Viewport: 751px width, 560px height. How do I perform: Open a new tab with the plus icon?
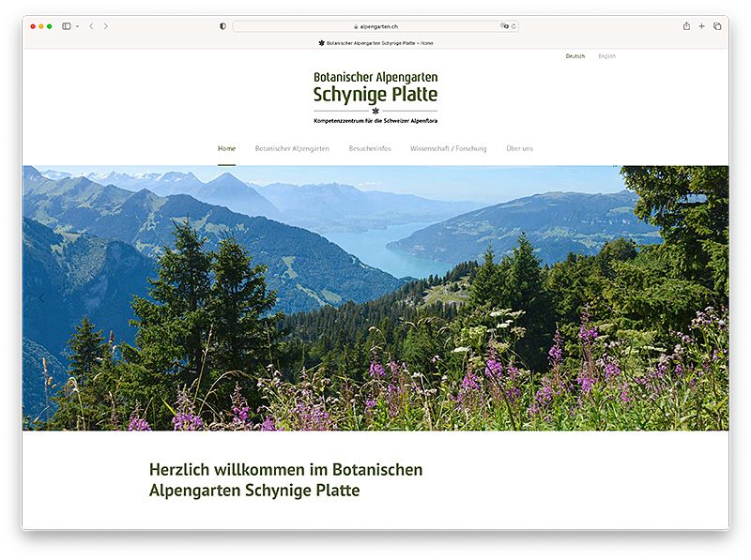(701, 26)
